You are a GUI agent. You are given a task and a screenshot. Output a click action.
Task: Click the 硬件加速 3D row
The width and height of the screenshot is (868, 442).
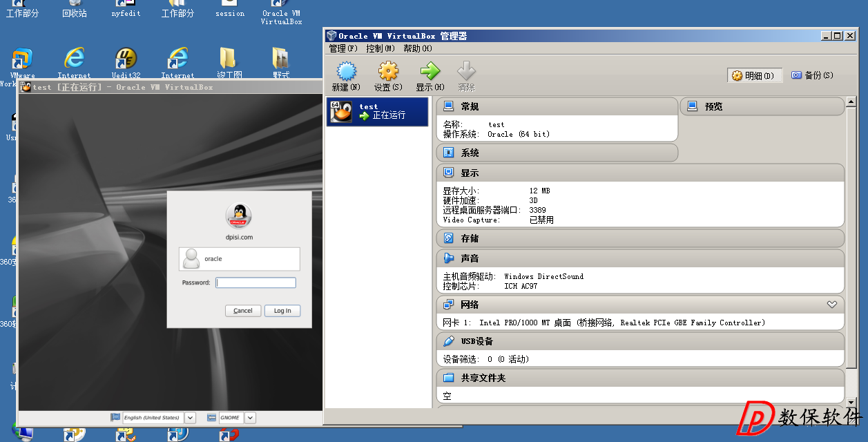[x=490, y=200]
